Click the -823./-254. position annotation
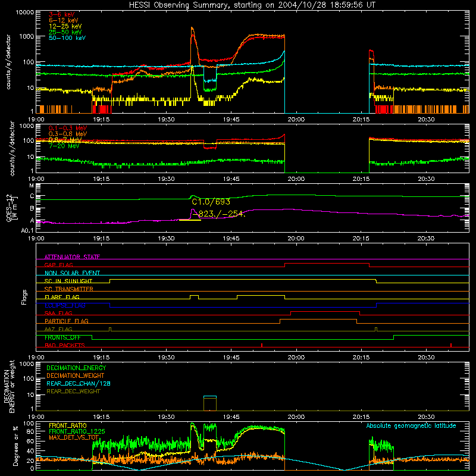This screenshot has width=476, height=476. (218, 214)
